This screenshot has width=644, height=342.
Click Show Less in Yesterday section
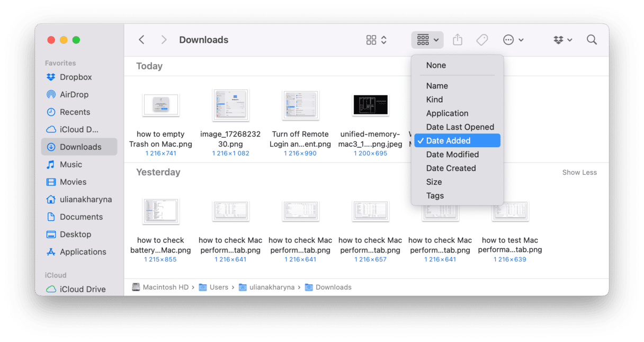pos(579,172)
